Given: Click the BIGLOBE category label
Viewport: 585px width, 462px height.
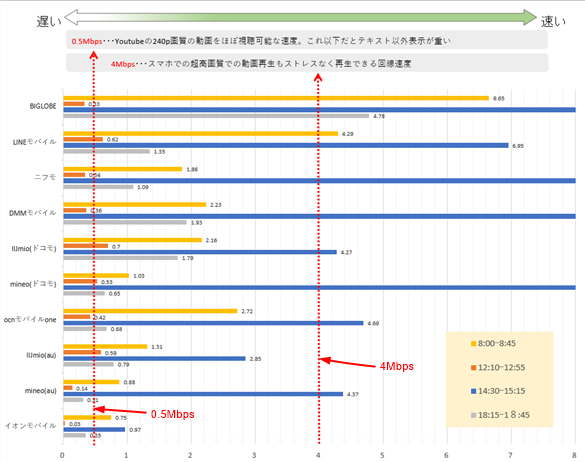Looking at the screenshot, I should coord(43,106).
